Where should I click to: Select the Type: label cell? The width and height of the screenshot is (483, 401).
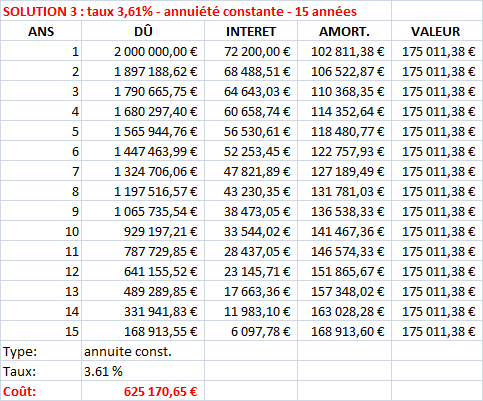point(41,351)
